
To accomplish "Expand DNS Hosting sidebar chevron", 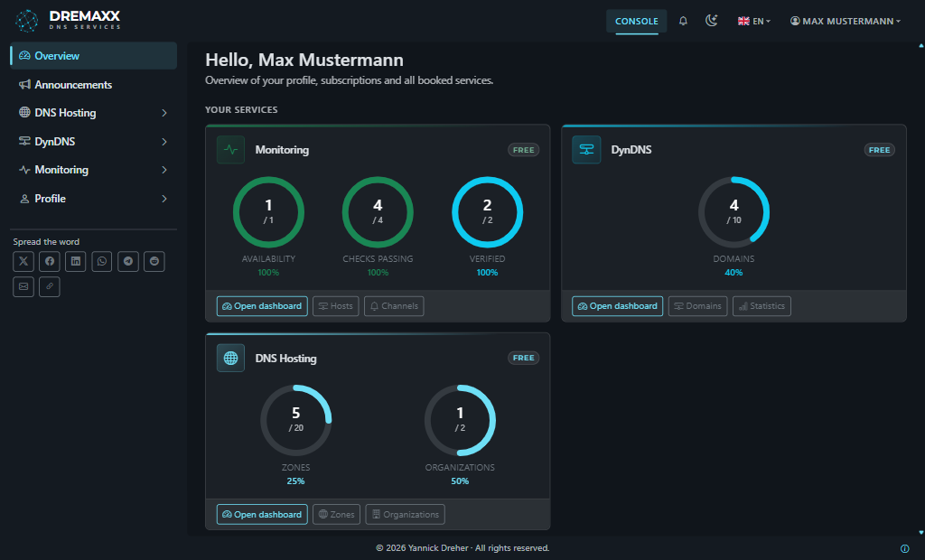I will click(x=164, y=113).
